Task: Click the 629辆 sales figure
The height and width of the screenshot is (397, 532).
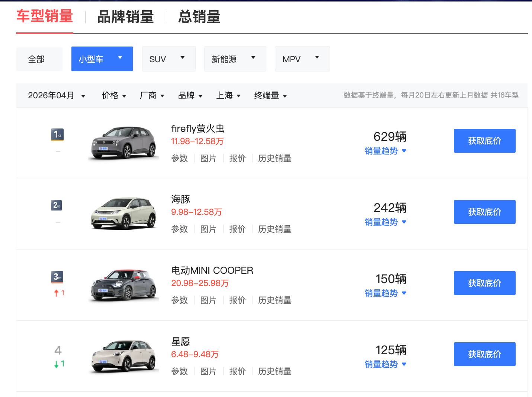Action: click(390, 137)
